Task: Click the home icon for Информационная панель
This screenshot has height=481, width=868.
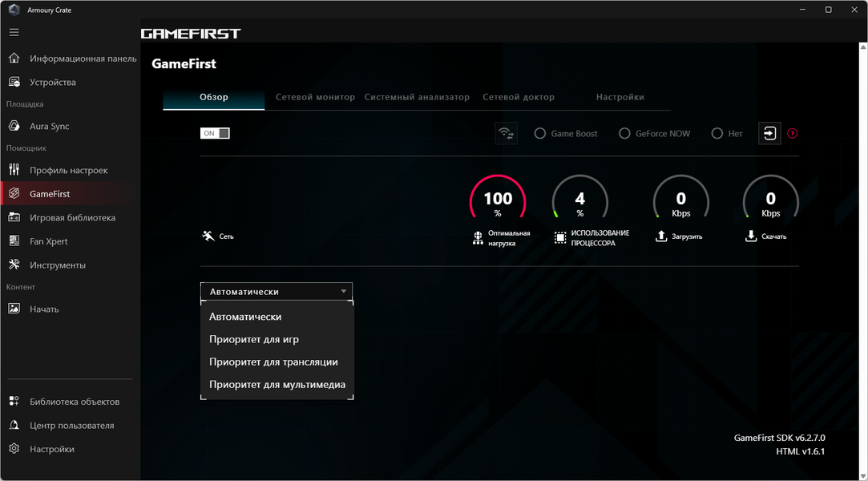Action: coord(14,58)
